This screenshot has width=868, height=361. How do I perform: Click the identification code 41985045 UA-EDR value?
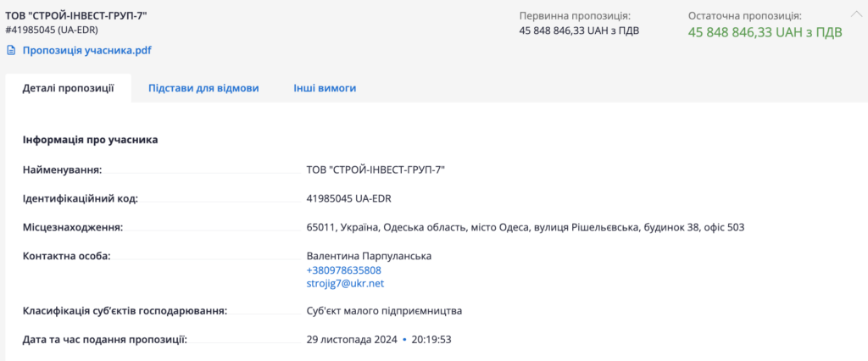(x=348, y=199)
